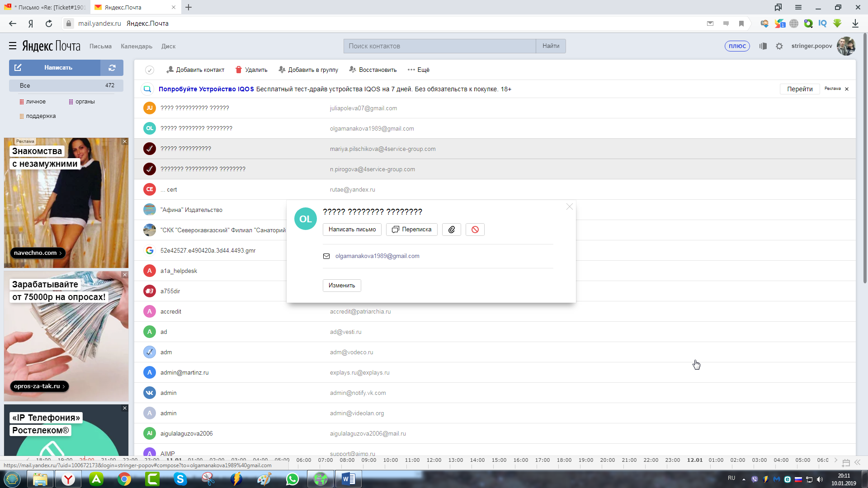Select the juliapoleva07 contact avatar
Viewport: 868px width, 488px height.
click(x=150, y=108)
